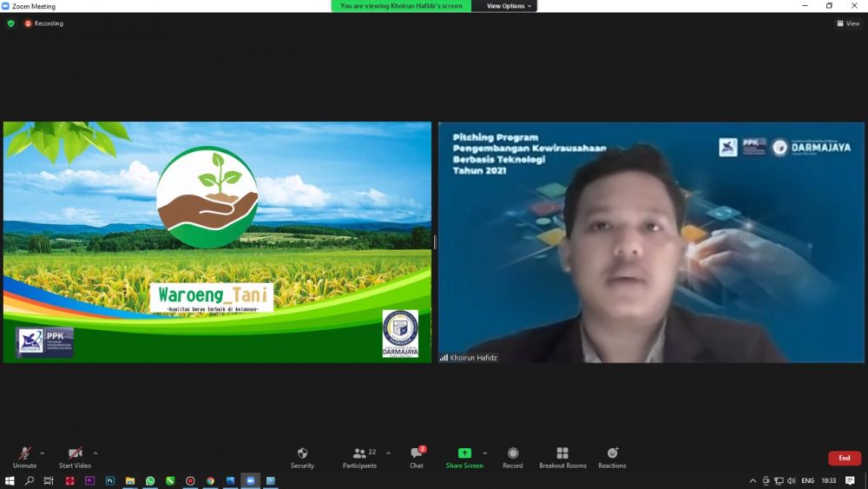Click the Record button

[513, 458]
